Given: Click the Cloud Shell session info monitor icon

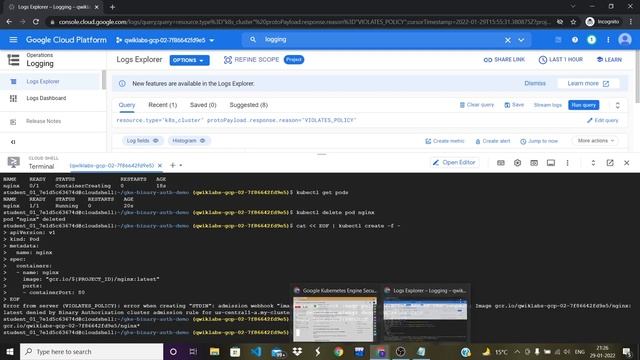Looking at the screenshot, I should click(x=551, y=162).
